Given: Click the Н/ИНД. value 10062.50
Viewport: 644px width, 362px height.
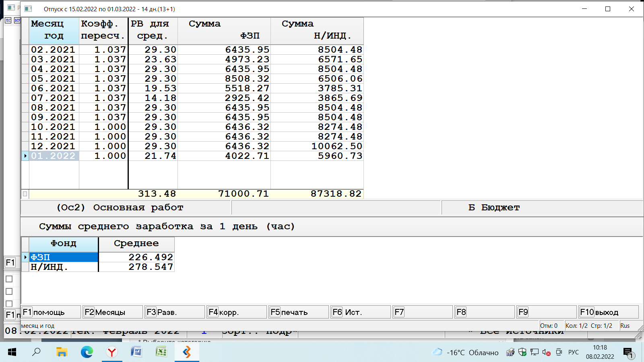Looking at the screenshot, I should [x=337, y=146].
